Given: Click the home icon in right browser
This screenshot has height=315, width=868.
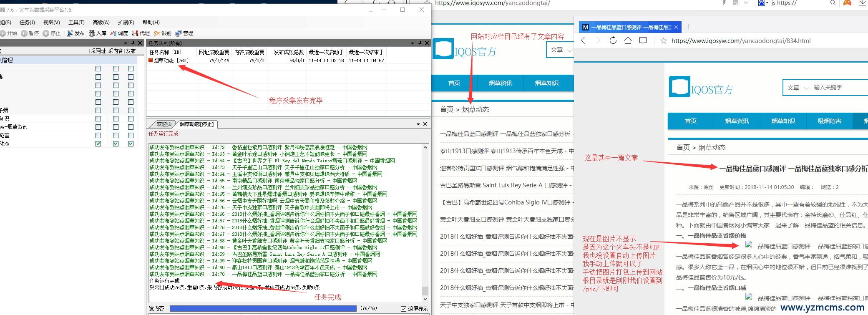Looking at the screenshot, I should click(x=628, y=40).
